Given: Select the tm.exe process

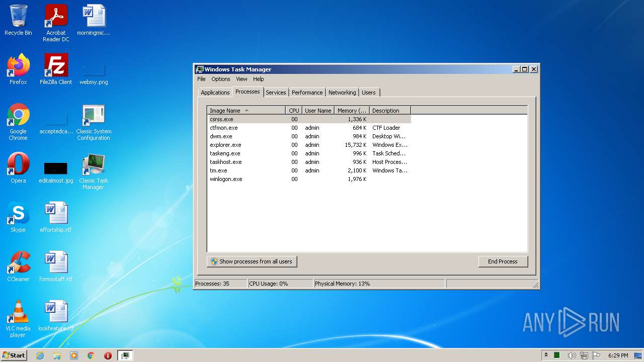Looking at the screenshot, I should click(309, 170).
